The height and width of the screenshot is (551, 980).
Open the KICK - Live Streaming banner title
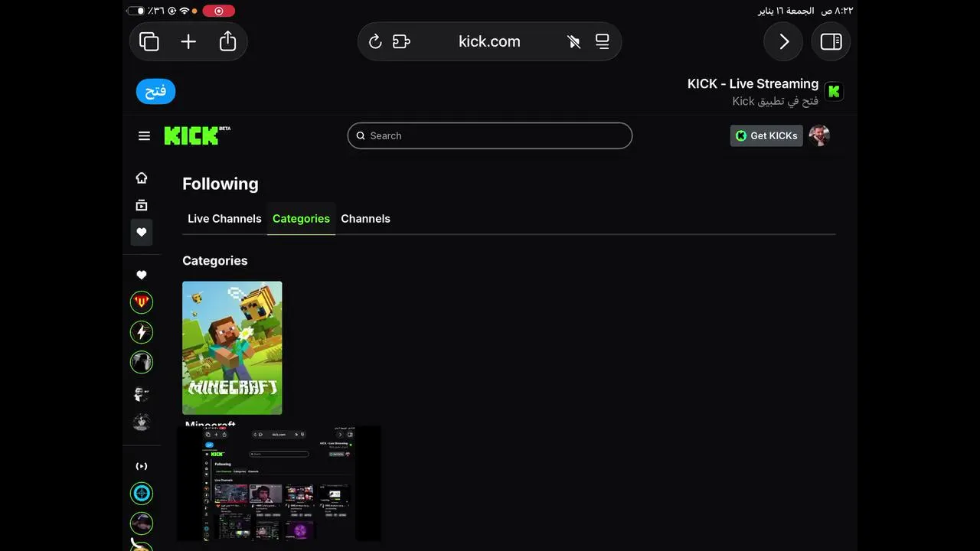(753, 83)
